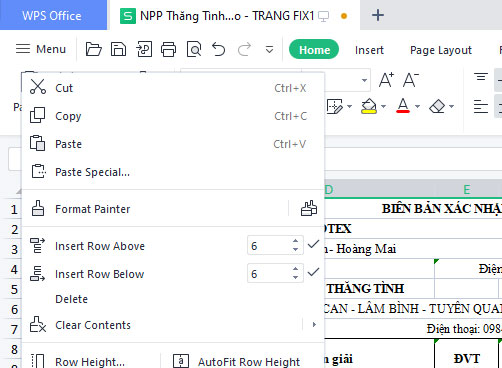The height and width of the screenshot is (368, 502).
Task: Click the cell borders drawing icon
Action: 335,106
